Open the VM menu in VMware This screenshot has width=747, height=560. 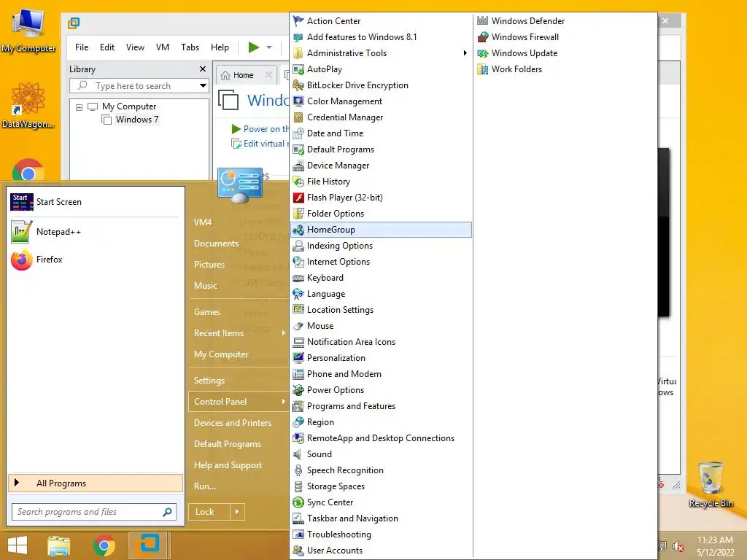(x=163, y=47)
